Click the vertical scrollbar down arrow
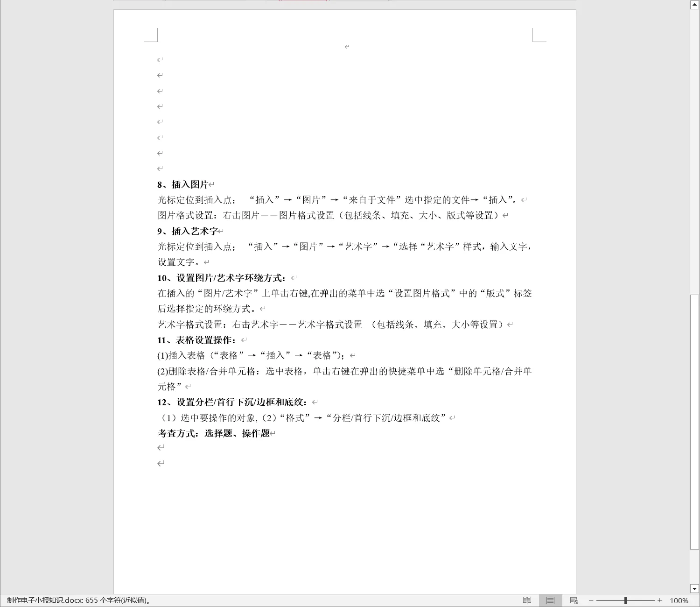 click(x=694, y=589)
